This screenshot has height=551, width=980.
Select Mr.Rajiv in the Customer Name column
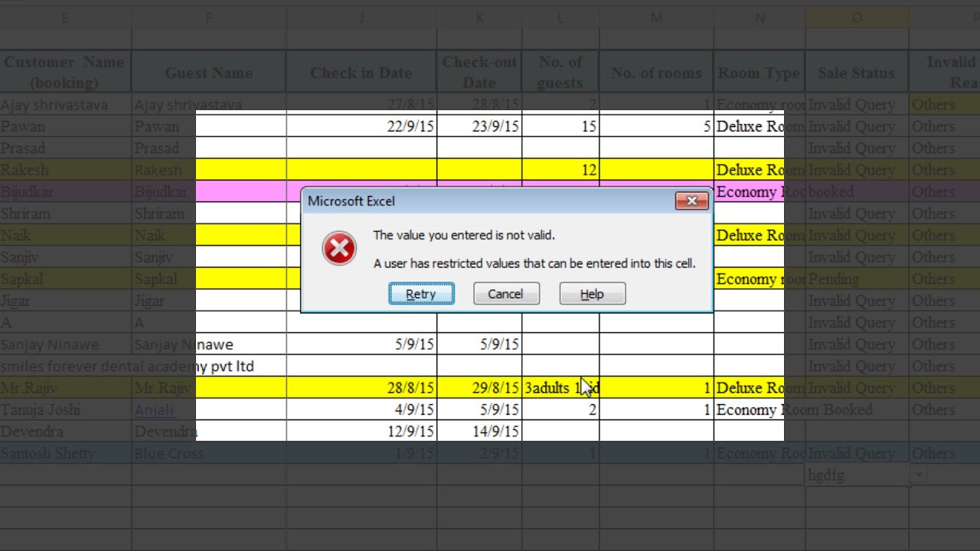66,388
